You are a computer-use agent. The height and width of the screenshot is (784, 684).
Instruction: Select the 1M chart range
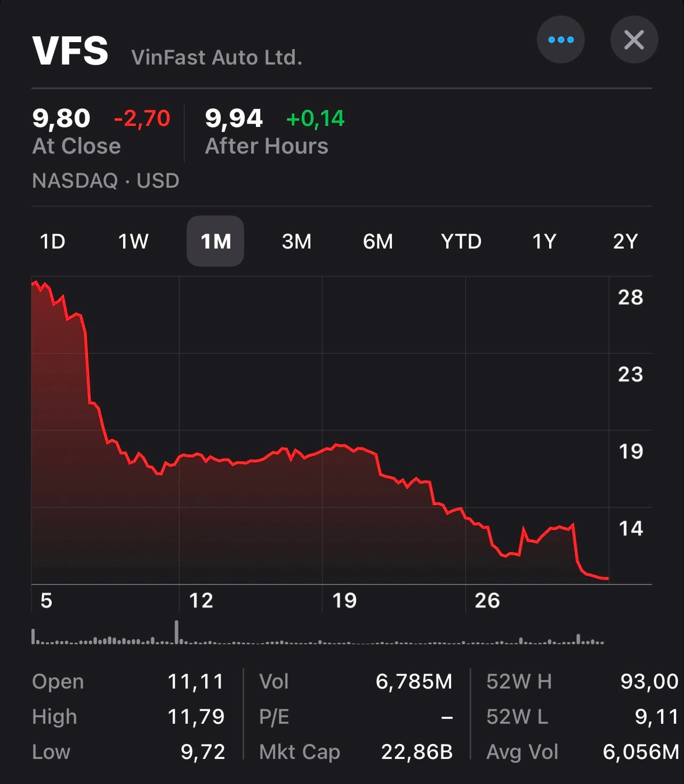[215, 241]
